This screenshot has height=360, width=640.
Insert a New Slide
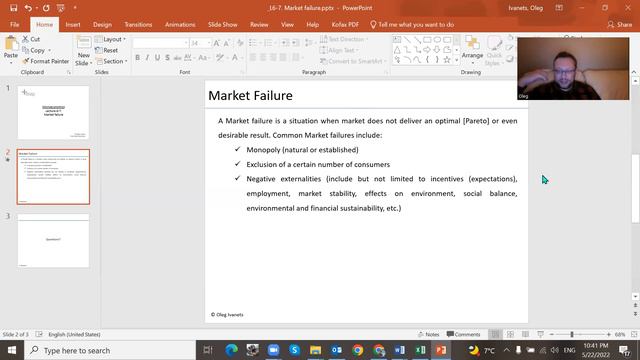coord(83,51)
